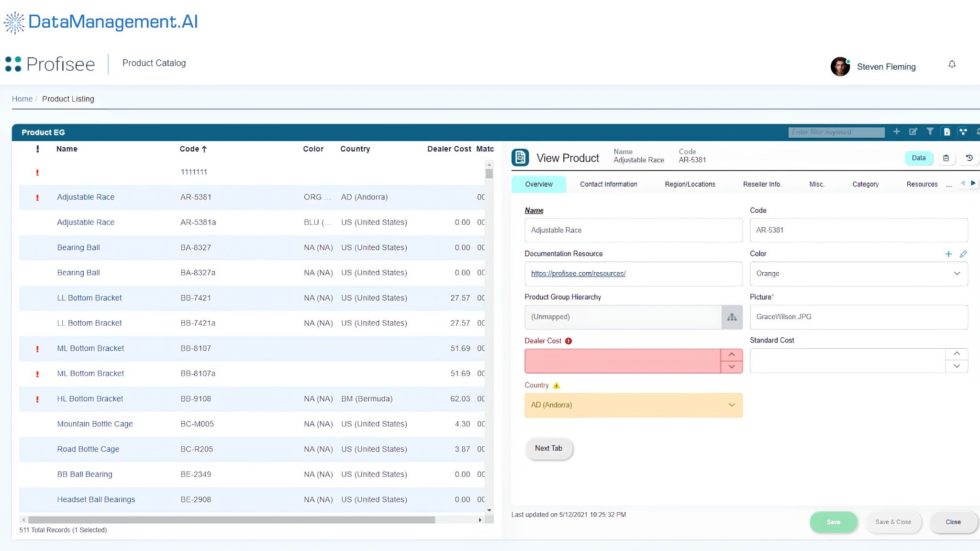Click the Dealer Cost input field
Image resolution: width=980 pixels, height=551 pixels.
623,361
